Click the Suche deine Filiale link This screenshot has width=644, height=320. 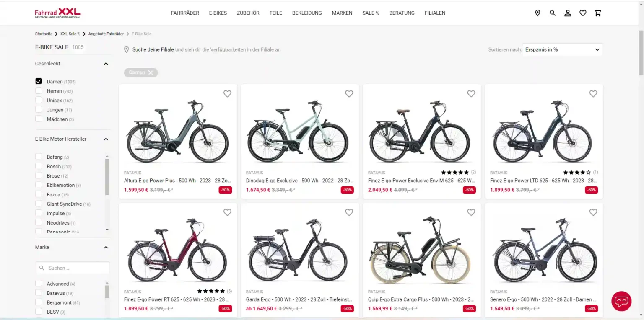tap(153, 49)
